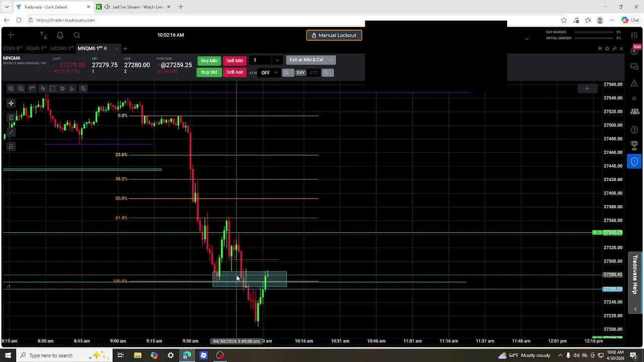Click the H icon above chart
Screen dimensions: 644x362
[x=600, y=49]
